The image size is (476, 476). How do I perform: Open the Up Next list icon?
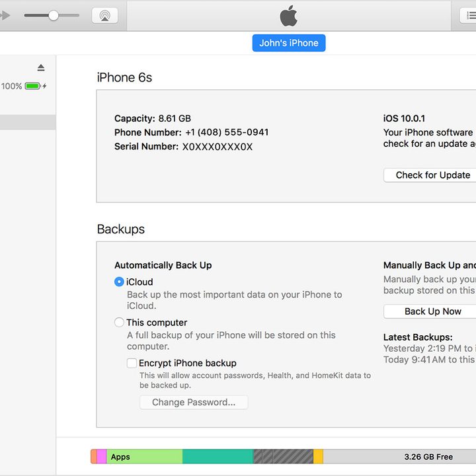(x=468, y=15)
